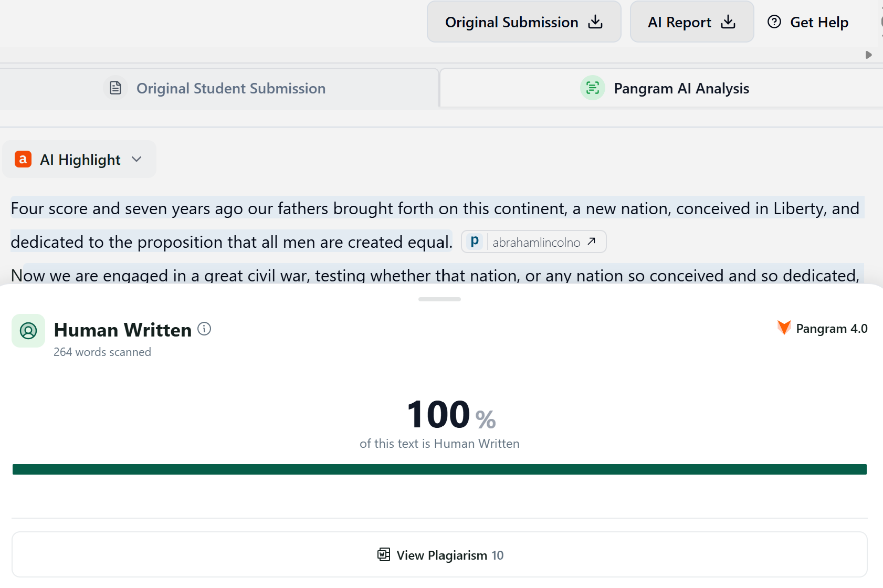Viewport: 883px width, 588px height.
Task: Click the green Human Written progress bar
Action: [x=439, y=469]
